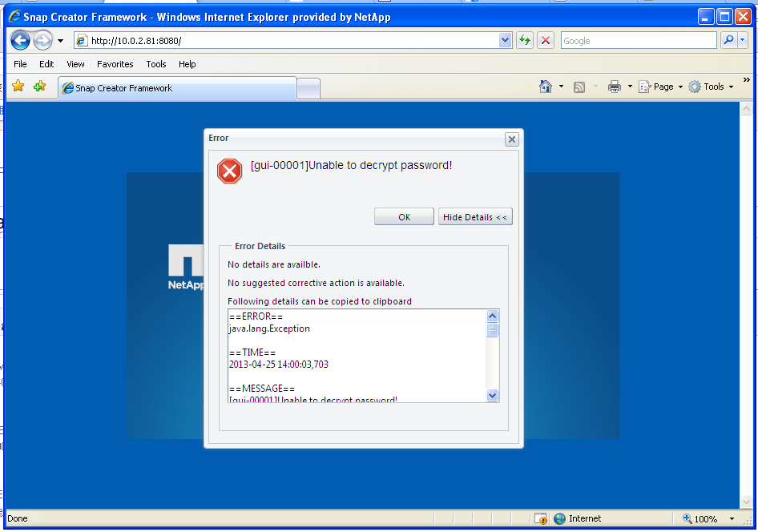
Task: Close the Error dialog with X
Action: coord(512,139)
